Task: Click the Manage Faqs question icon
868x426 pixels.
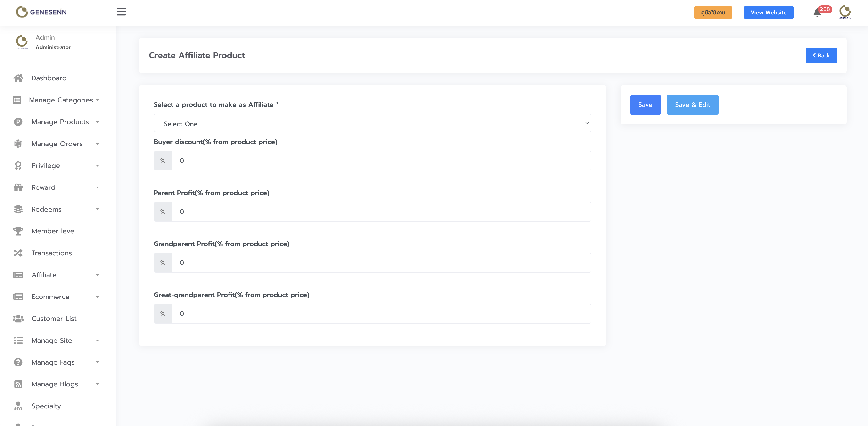Action: click(x=18, y=362)
